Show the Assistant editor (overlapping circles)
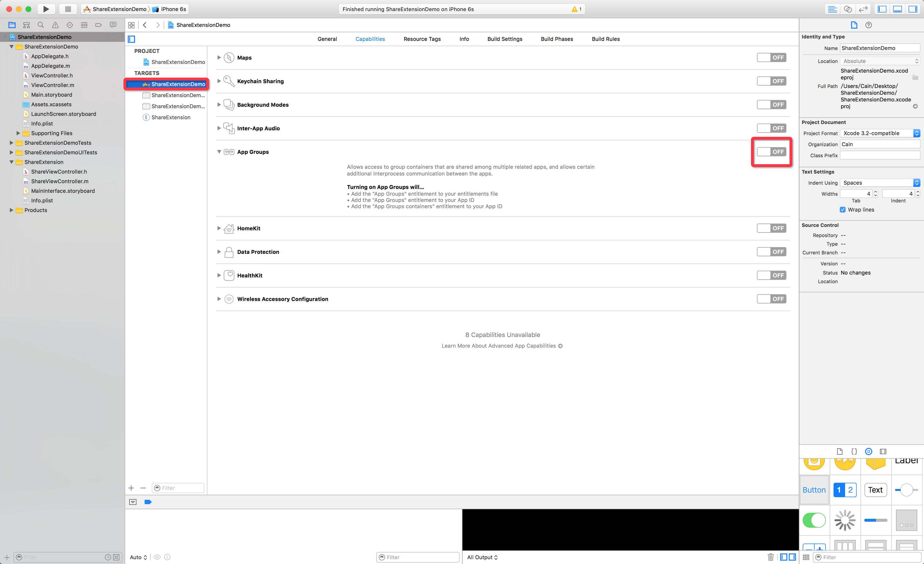This screenshot has height=564, width=924. [848, 9]
